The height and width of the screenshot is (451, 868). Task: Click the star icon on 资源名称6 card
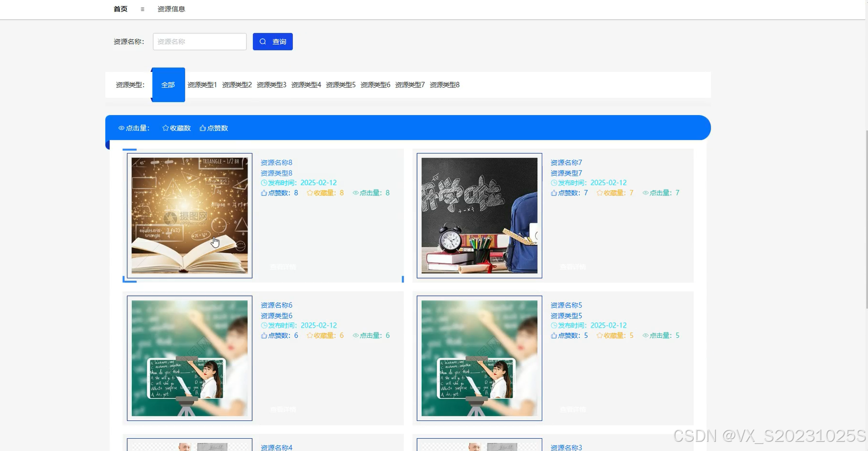pyautogui.click(x=310, y=336)
